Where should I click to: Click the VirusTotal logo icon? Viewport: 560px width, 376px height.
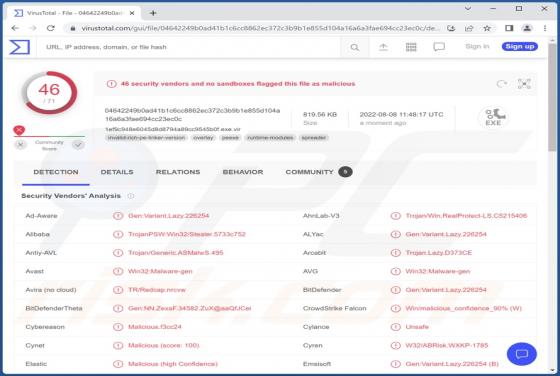[x=19, y=47]
